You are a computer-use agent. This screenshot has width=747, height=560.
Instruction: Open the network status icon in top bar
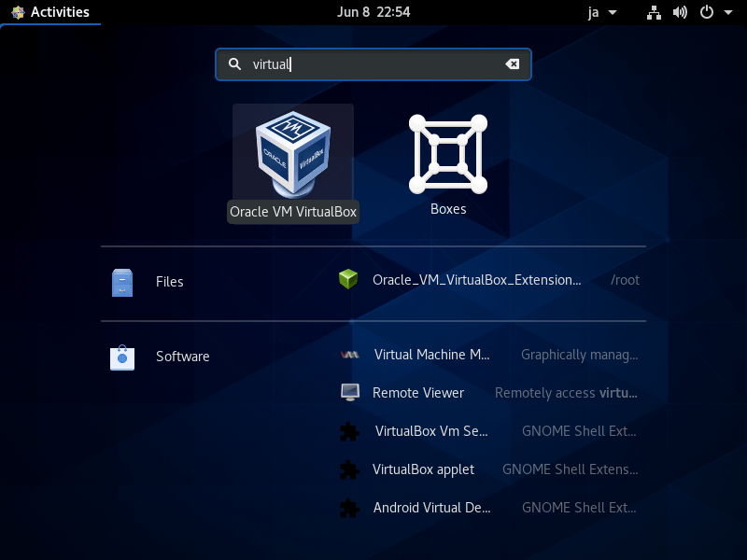[x=654, y=12]
